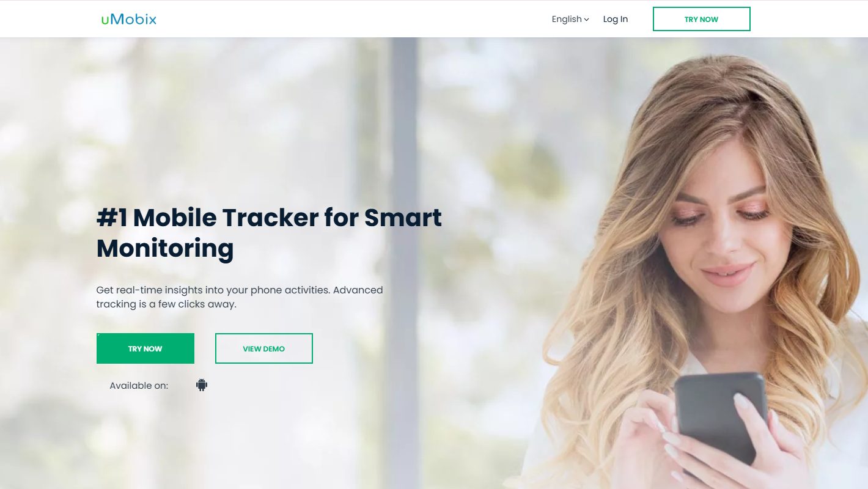Image resolution: width=868 pixels, height=489 pixels.
Task: Click the uMobix logo in the header
Action: point(129,19)
